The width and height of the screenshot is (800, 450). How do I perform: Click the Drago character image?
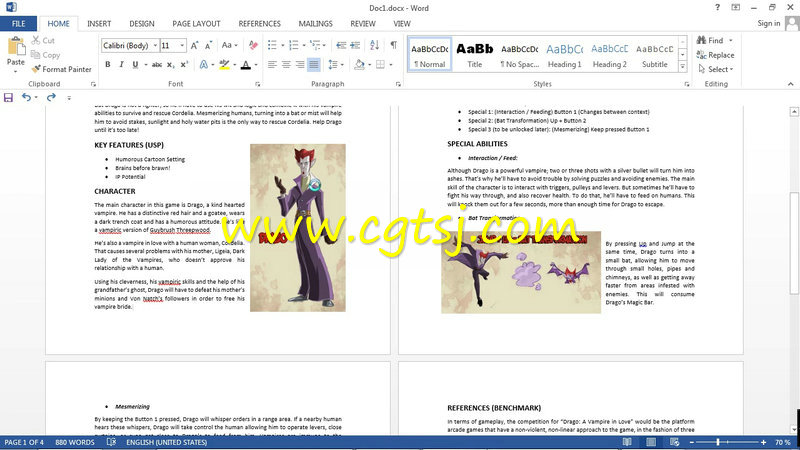point(297,228)
